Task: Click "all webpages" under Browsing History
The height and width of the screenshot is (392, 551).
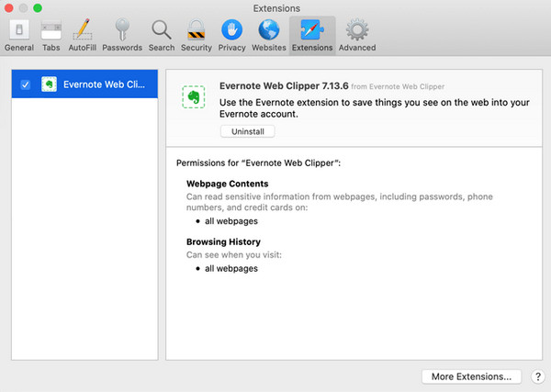Action: (231, 268)
